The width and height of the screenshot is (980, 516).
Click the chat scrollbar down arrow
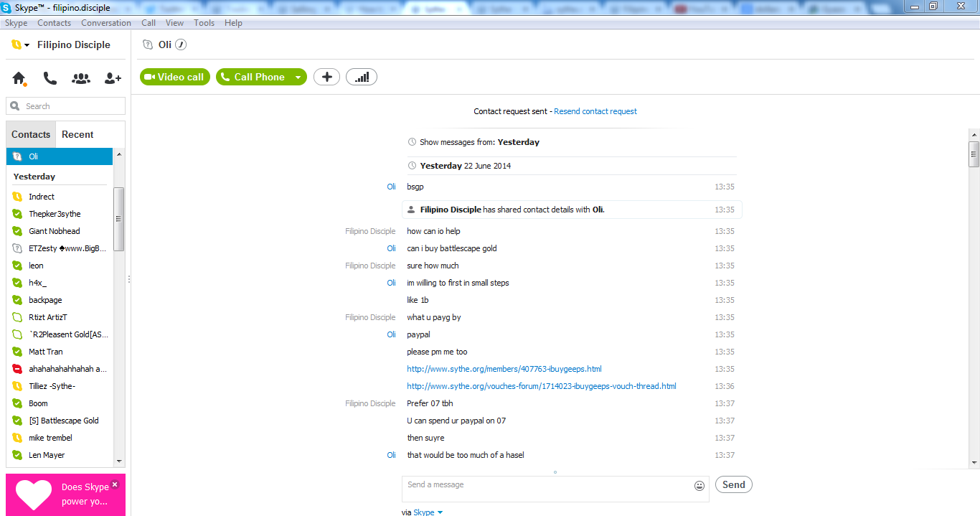974,463
